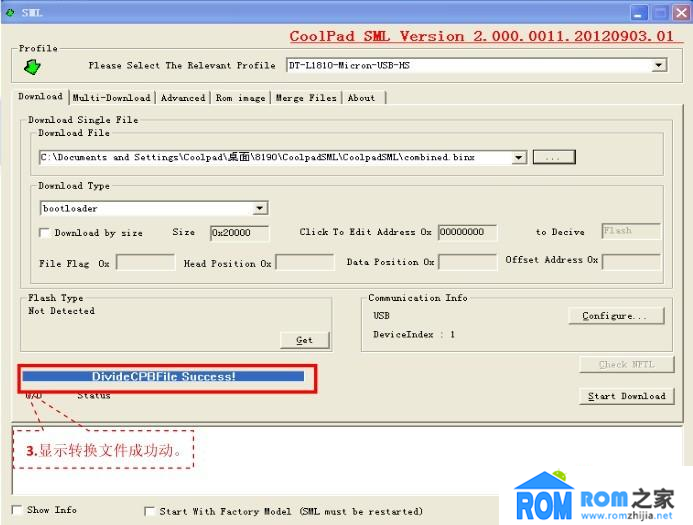The image size is (693, 525).
Task: Open the Multi-Download tab
Action: (111, 98)
